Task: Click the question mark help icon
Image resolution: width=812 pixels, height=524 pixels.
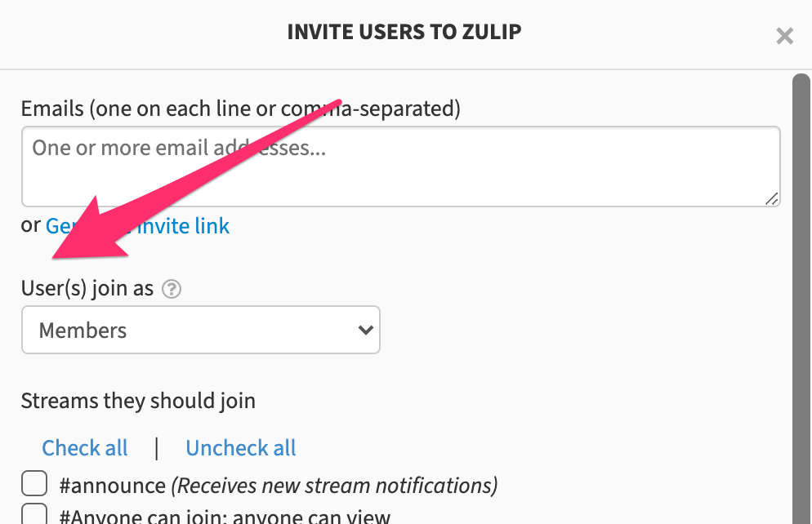Action: [172, 288]
